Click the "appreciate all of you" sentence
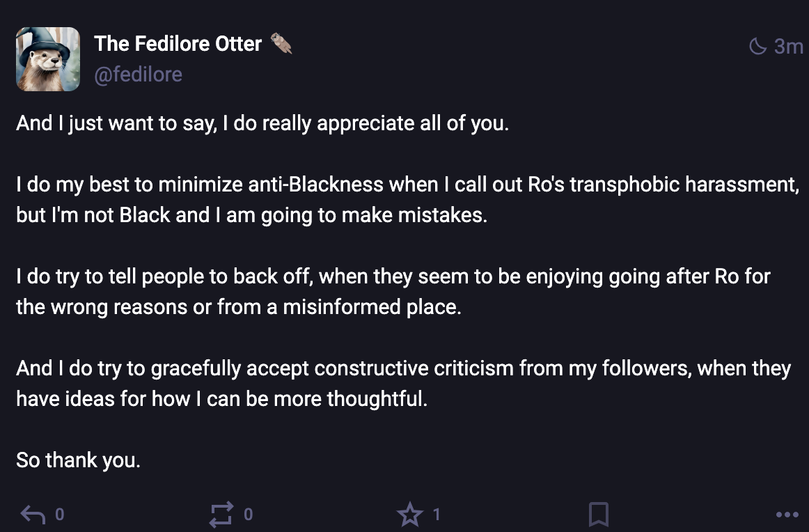The image size is (809, 532). point(262,123)
